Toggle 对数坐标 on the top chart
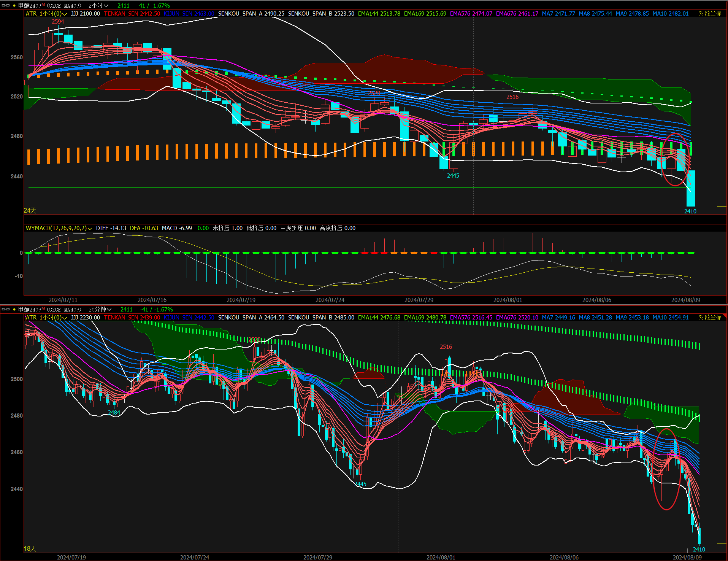 click(710, 13)
